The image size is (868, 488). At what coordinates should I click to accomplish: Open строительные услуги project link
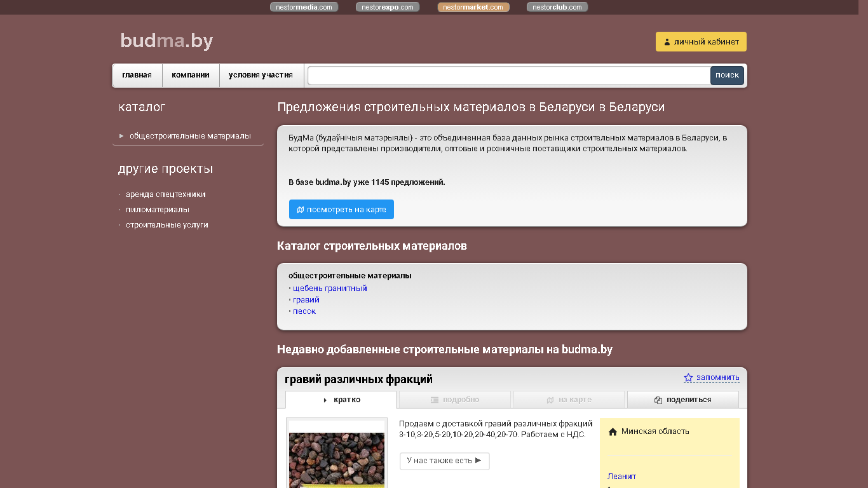click(167, 225)
